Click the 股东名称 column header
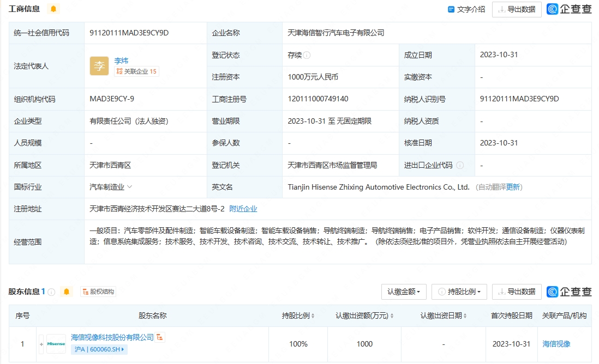Viewport: 599px width, 364px height. 152,316
